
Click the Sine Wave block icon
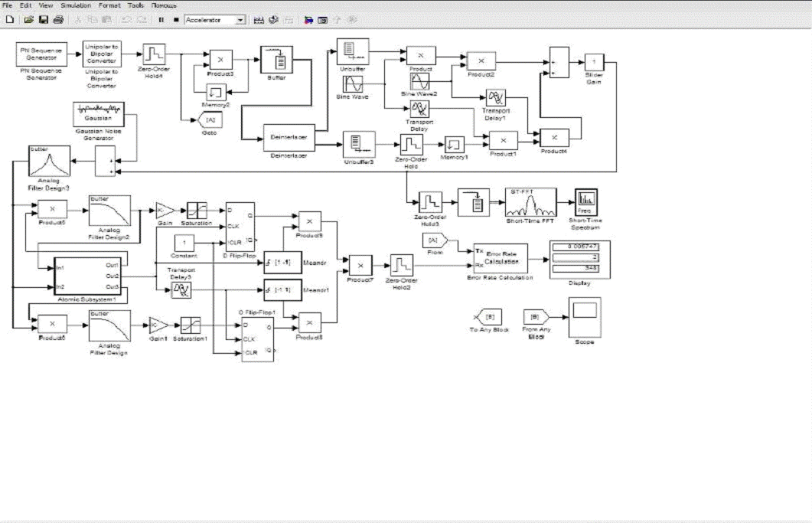[353, 83]
